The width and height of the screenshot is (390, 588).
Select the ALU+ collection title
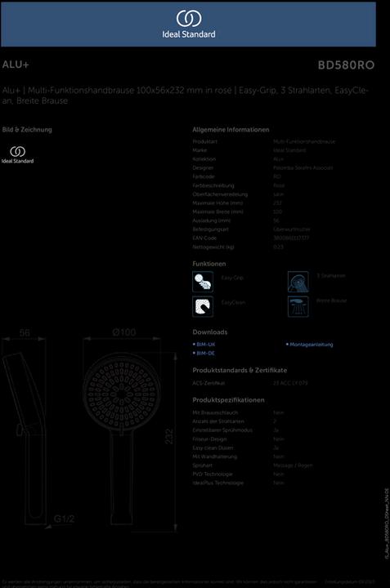click(16, 65)
